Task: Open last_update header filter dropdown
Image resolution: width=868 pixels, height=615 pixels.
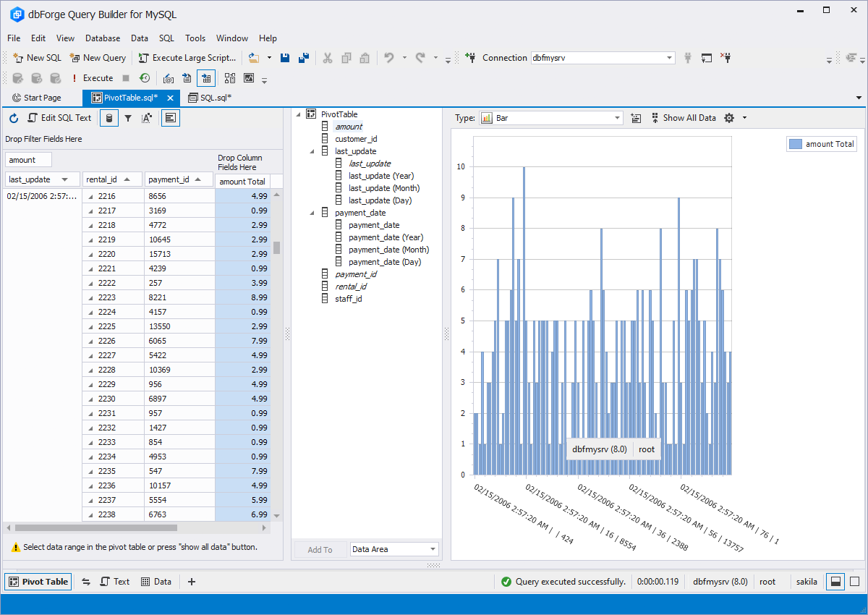Action: 65,179
